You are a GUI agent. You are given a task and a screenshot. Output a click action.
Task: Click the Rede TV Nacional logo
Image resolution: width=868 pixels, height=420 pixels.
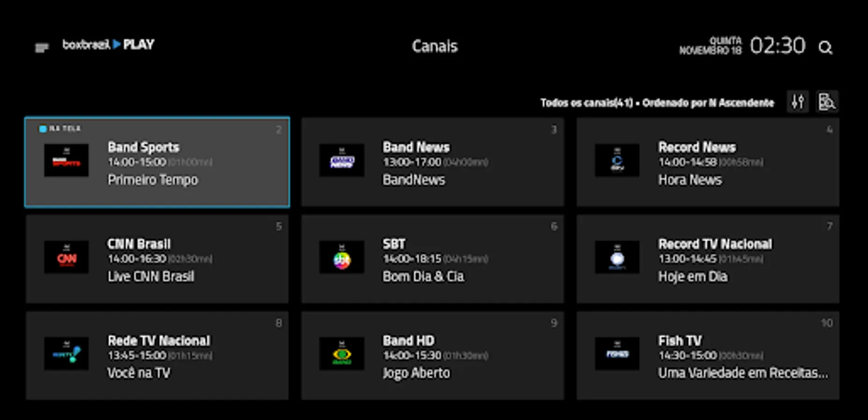(66, 353)
